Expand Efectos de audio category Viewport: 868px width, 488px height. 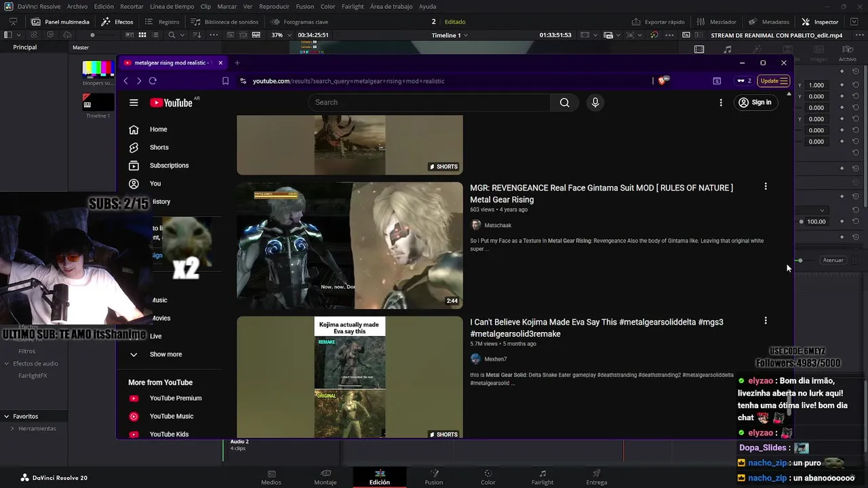pyautogui.click(x=7, y=363)
